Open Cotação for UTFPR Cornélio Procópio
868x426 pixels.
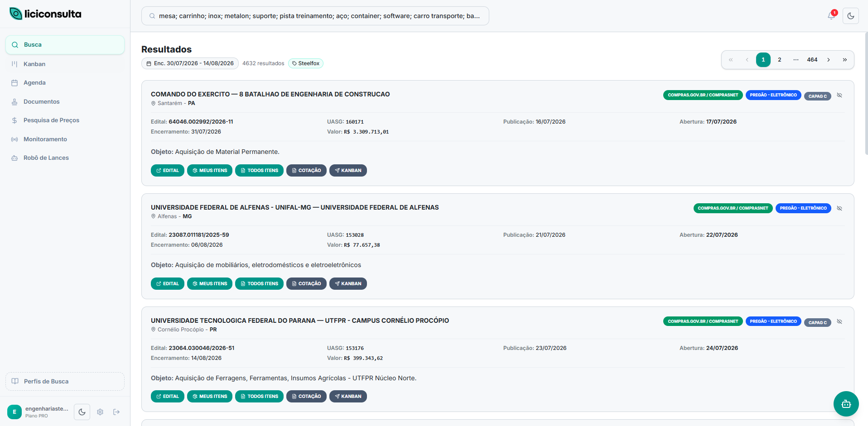click(x=306, y=397)
